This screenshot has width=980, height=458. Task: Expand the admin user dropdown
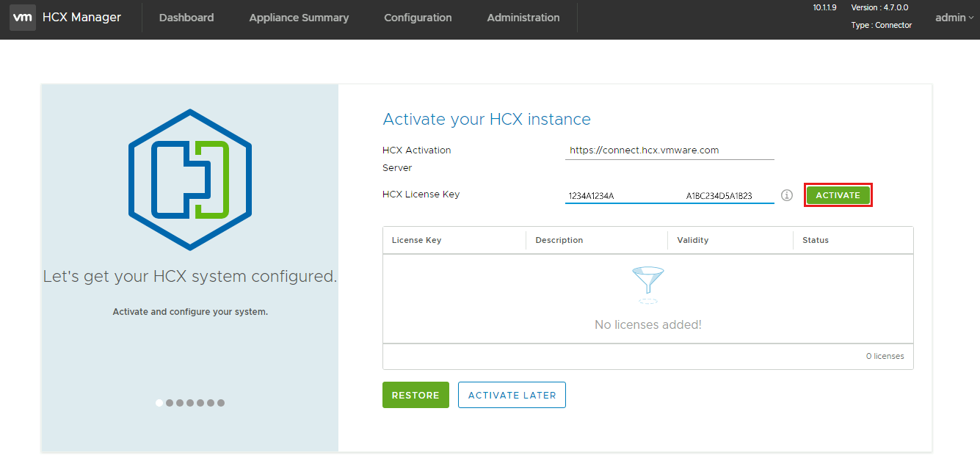(954, 18)
